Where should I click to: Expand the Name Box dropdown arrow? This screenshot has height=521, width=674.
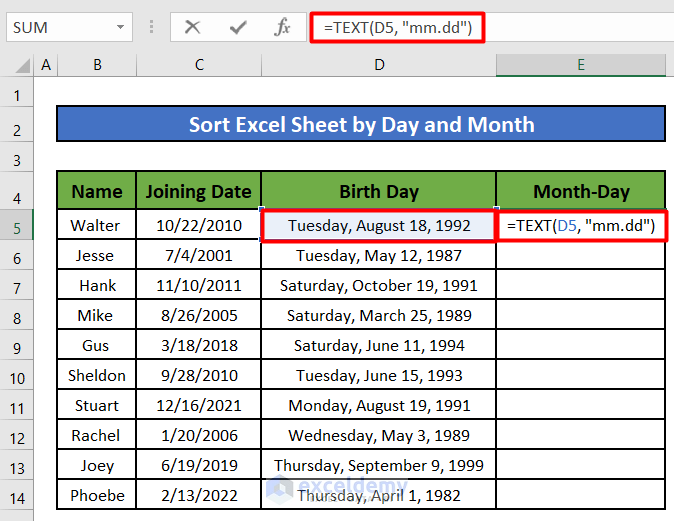[x=120, y=28]
